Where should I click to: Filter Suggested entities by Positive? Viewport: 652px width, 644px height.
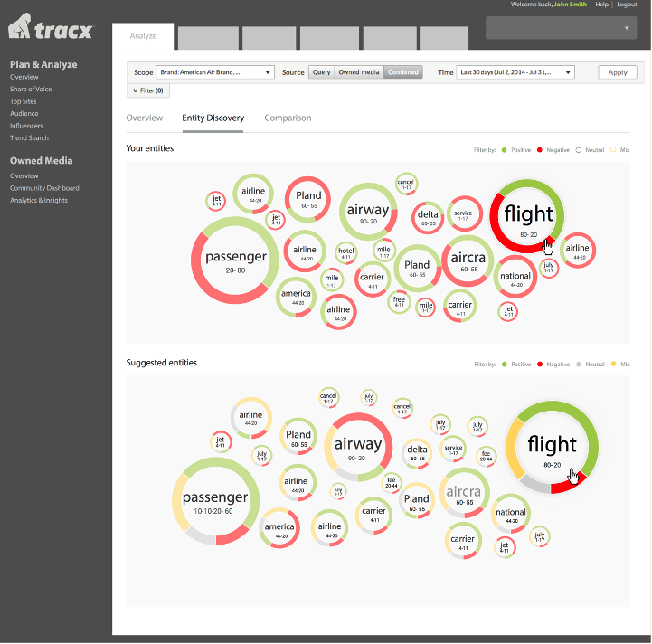(x=516, y=365)
